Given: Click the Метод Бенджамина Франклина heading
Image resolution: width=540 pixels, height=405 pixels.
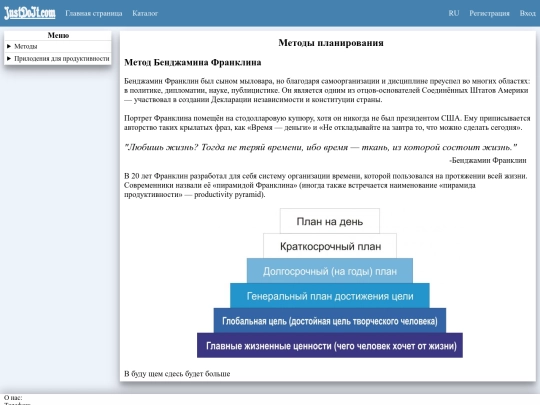Looking at the screenshot, I should (193, 62).
